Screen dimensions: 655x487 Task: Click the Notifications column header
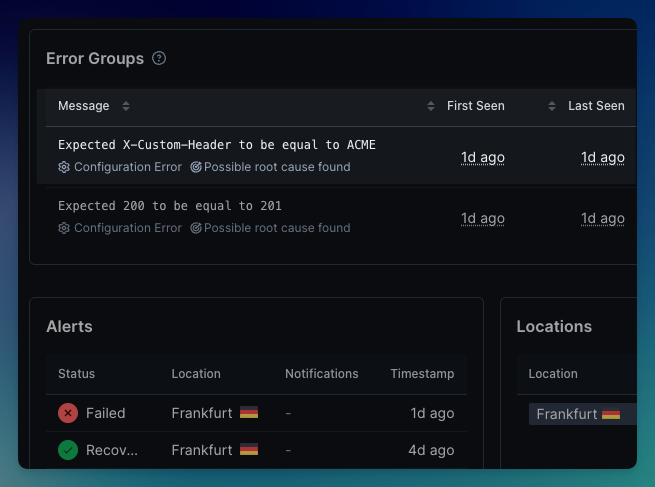point(322,374)
